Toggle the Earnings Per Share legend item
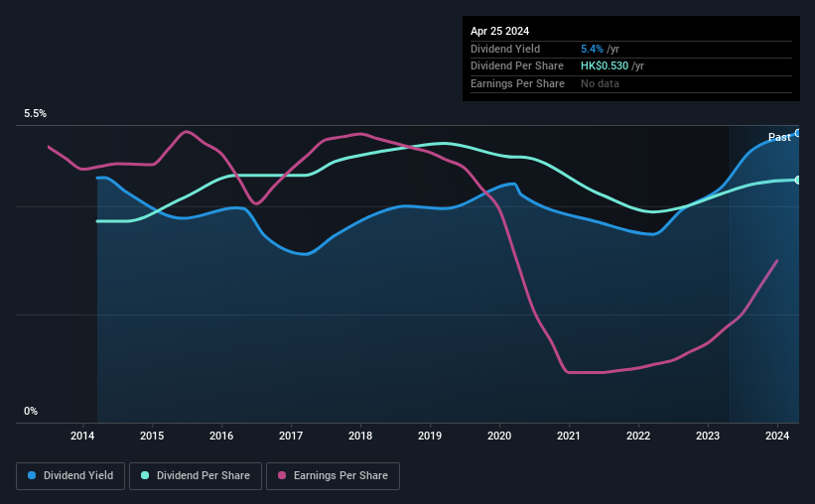The width and height of the screenshot is (815, 504). coord(333,476)
